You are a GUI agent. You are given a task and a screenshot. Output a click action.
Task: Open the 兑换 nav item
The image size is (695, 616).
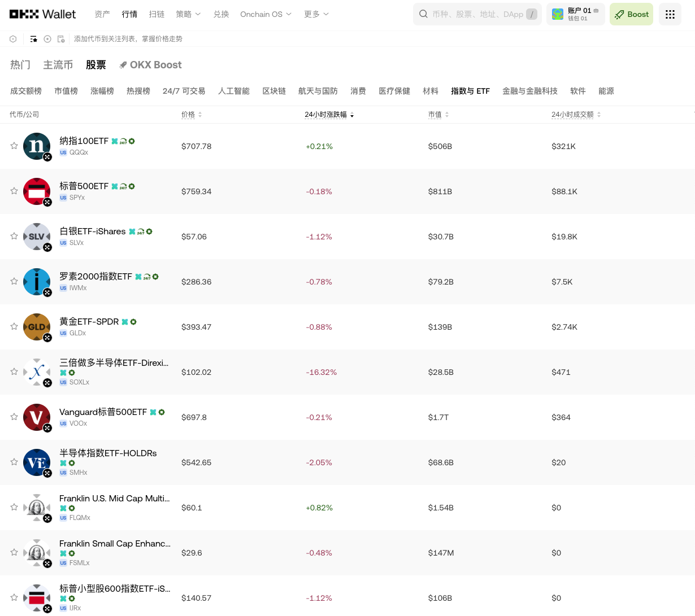221,14
